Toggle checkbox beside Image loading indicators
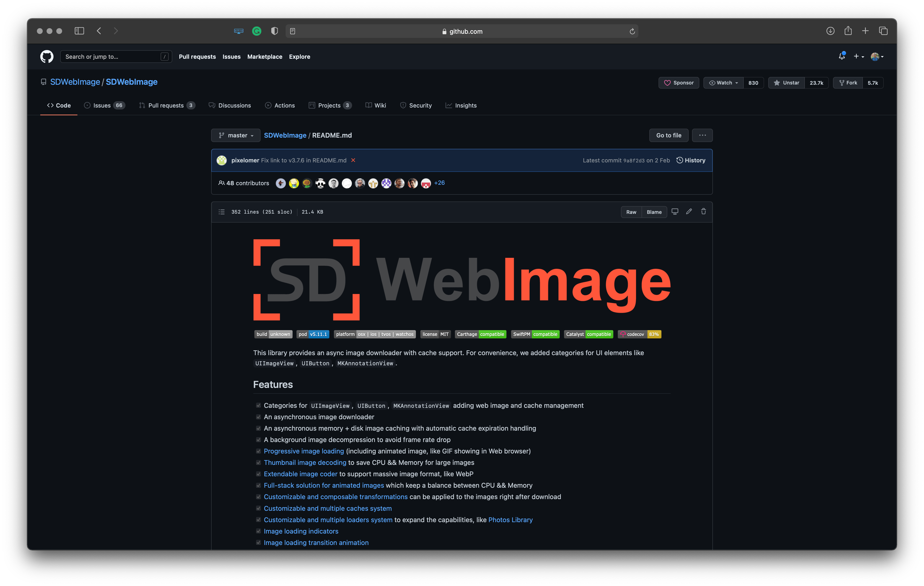The image size is (924, 586). pyautogui.click(x=259, y=531)
